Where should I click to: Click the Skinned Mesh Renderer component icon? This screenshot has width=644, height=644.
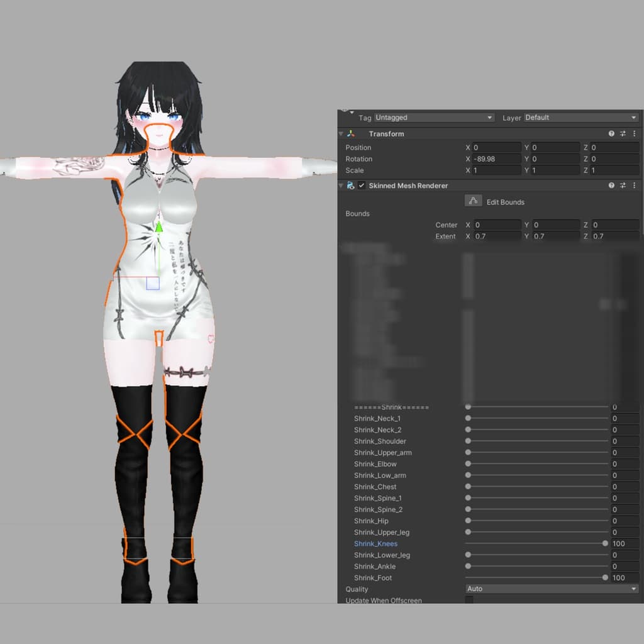coord(350,186)
